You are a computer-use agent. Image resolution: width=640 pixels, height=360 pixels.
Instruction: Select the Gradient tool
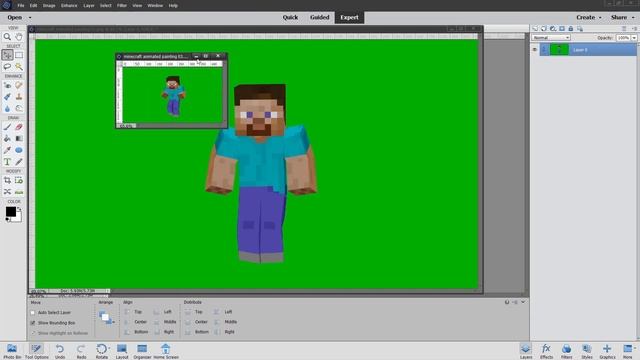click(19, 138)
